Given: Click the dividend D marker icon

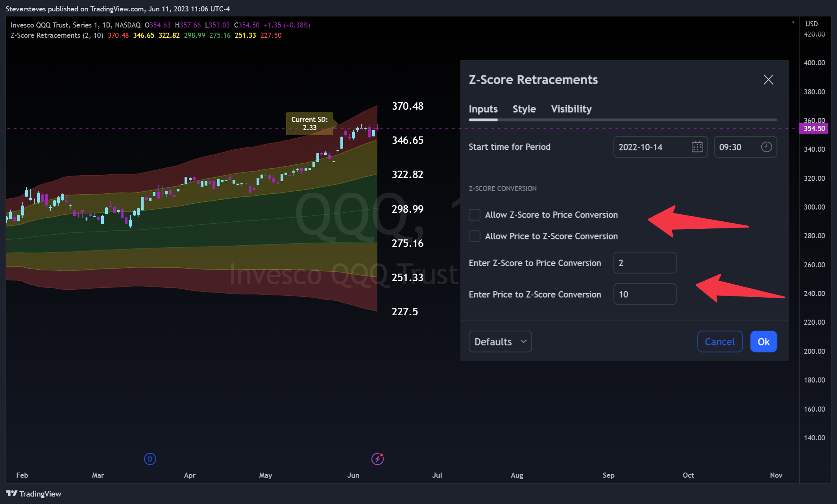Looking at the screenshot, I should tap(150, 459).
